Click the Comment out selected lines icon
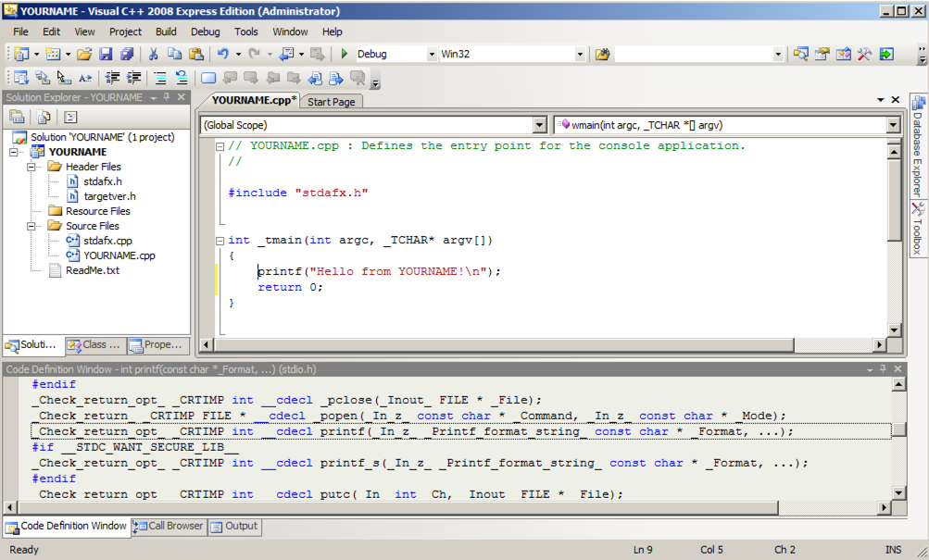This screenshot has width=929, height=560. pos(160,78)
